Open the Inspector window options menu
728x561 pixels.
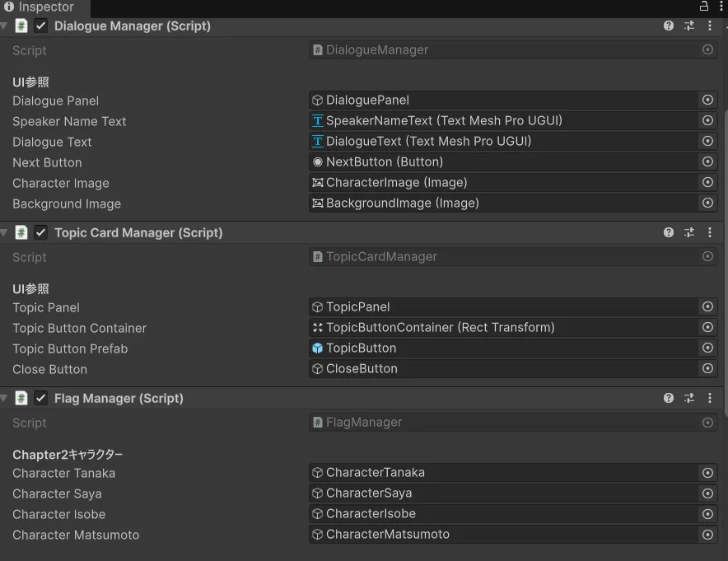click(721, 6)
